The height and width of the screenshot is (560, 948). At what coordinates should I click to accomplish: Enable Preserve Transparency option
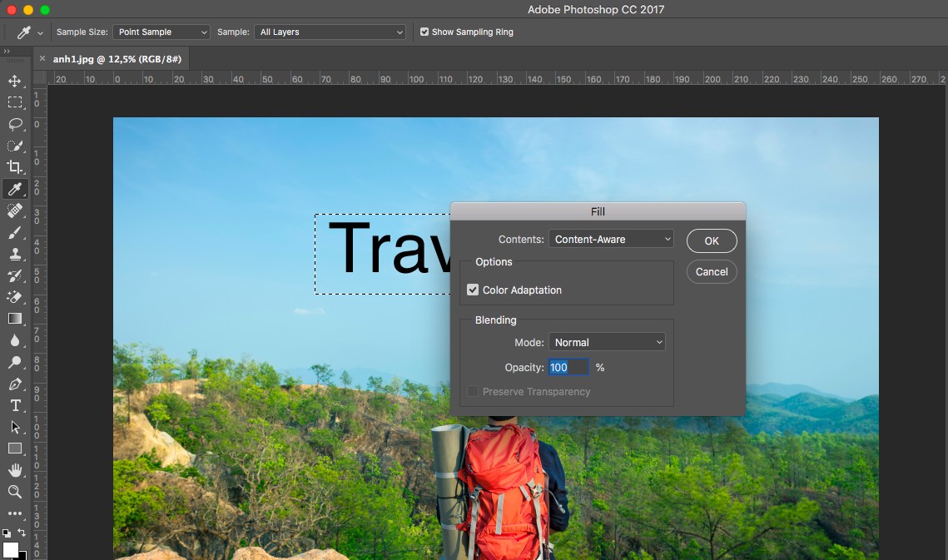[x=473, y=391]
